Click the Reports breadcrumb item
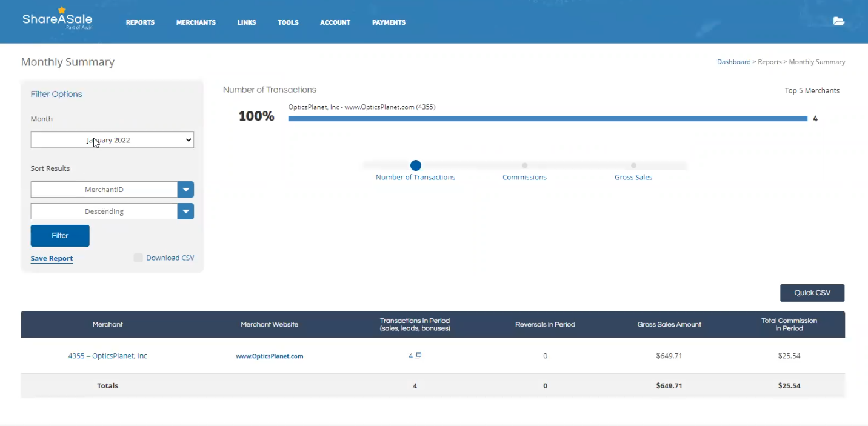 (x=769, y=62)
